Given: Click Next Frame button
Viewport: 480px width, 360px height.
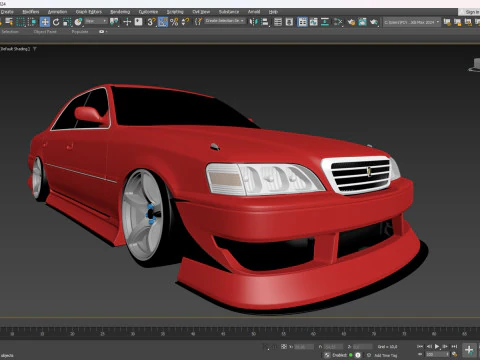Looking at the screenshot, I should coord(445,347).
